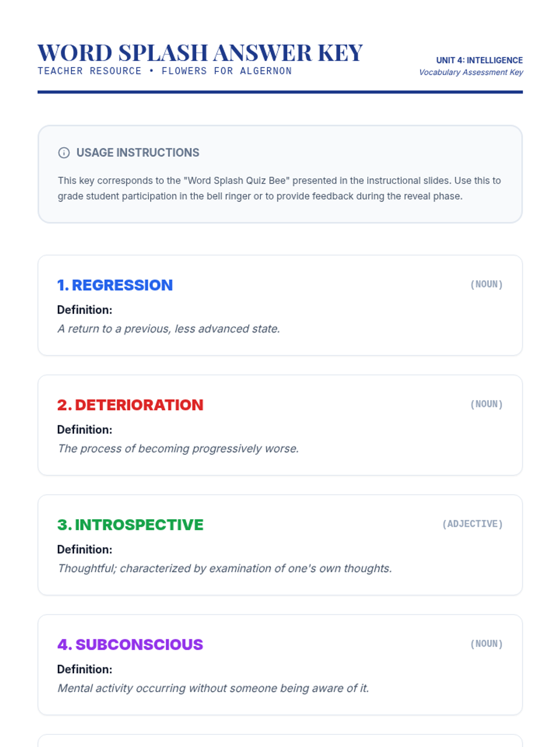This screenshot has height=747, width=560.
Task: Select the 3. Introspective heading
Action: 130,525
